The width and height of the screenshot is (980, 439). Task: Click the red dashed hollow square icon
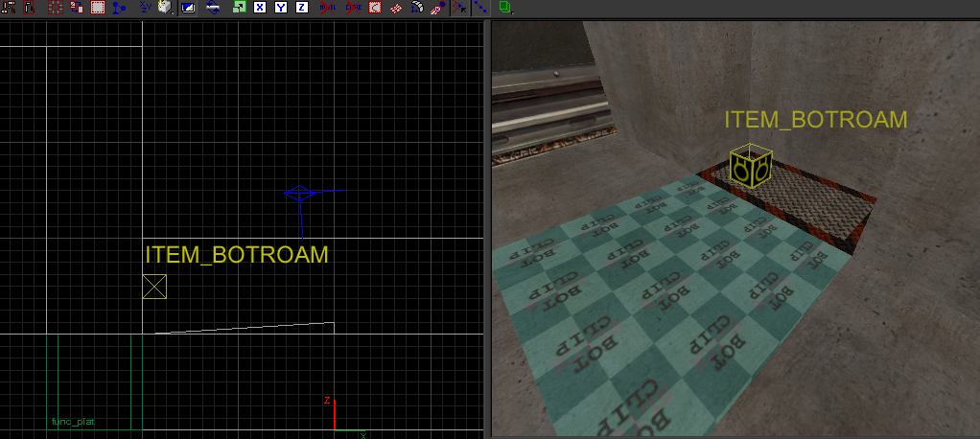55,8
